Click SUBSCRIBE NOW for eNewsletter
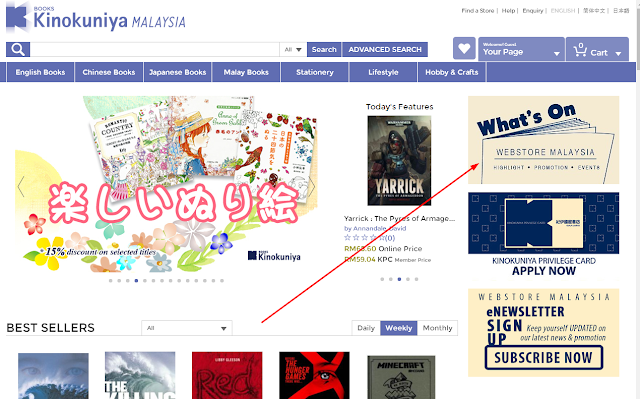Screen dimensions: 640x399 pyautogui.click(x=543, y=358)
